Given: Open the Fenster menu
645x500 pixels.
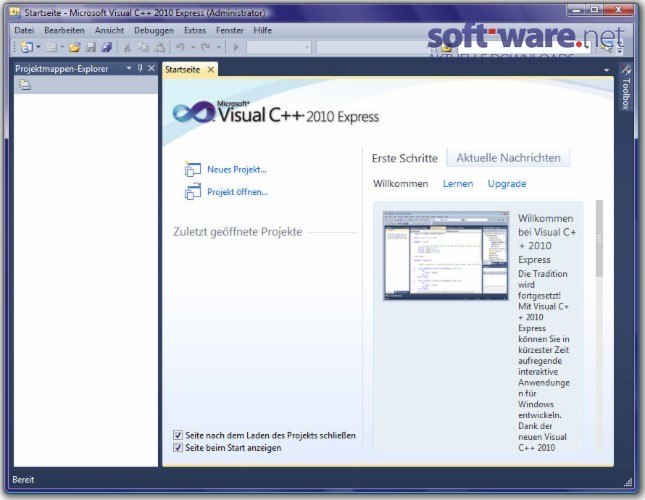Looking at the screenshot, I should point(230,30).
